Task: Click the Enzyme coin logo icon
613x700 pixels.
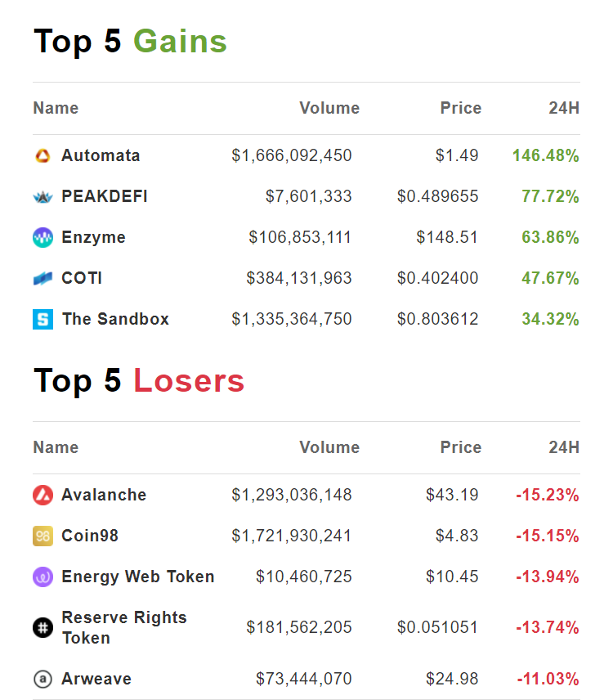Action: click(x=43, y=238)
